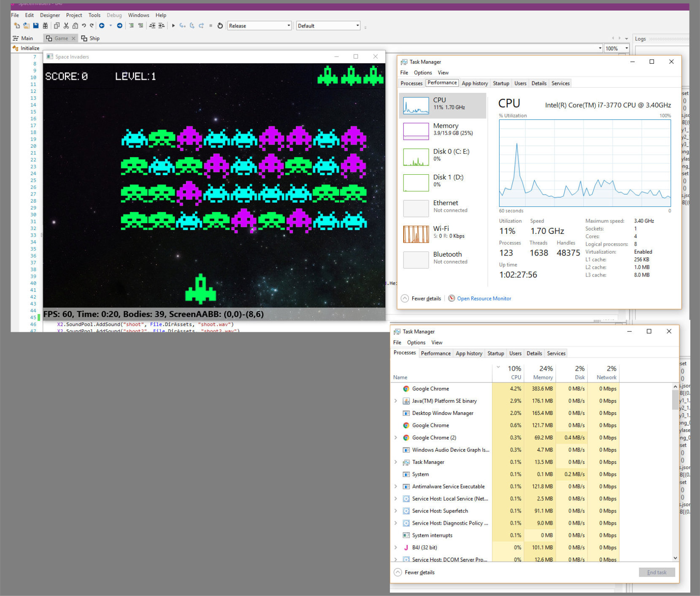Open the View menu in CPU-graph Task Manager
Image resolution: width=700 pixels, height=596 pixels.
click(x=443, y=73)
